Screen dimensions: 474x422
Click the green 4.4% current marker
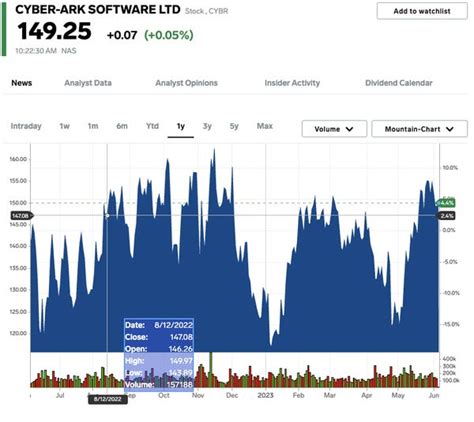click(x=446, y=203)
